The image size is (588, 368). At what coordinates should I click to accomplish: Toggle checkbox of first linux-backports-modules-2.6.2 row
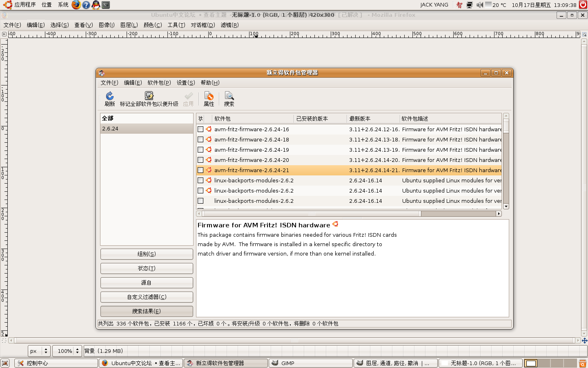pos(200,180)
